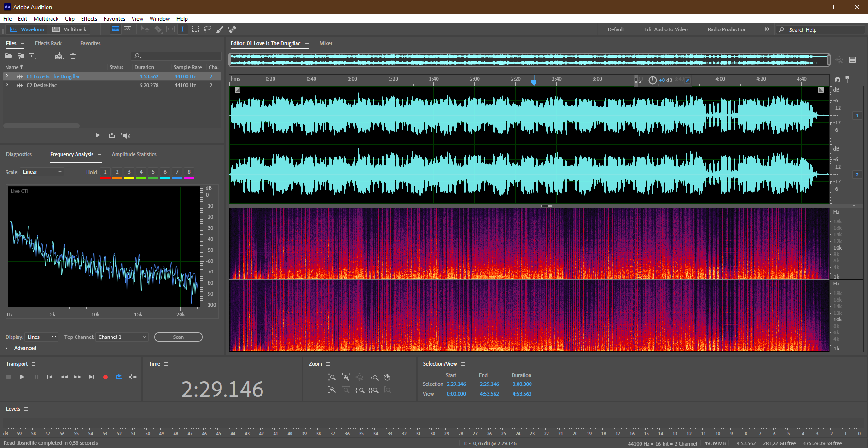
Task: Open the Top Channel dropdown
Action: (x=122, y=337)
